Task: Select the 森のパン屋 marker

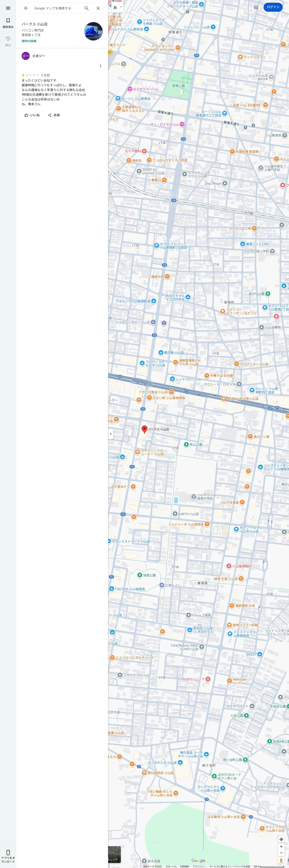Action: [250, 436]
